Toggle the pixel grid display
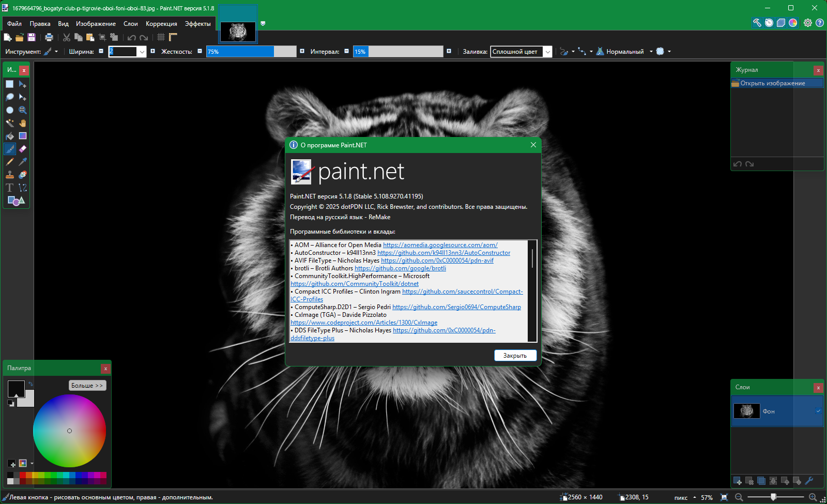827x504 pixels. 161,37
